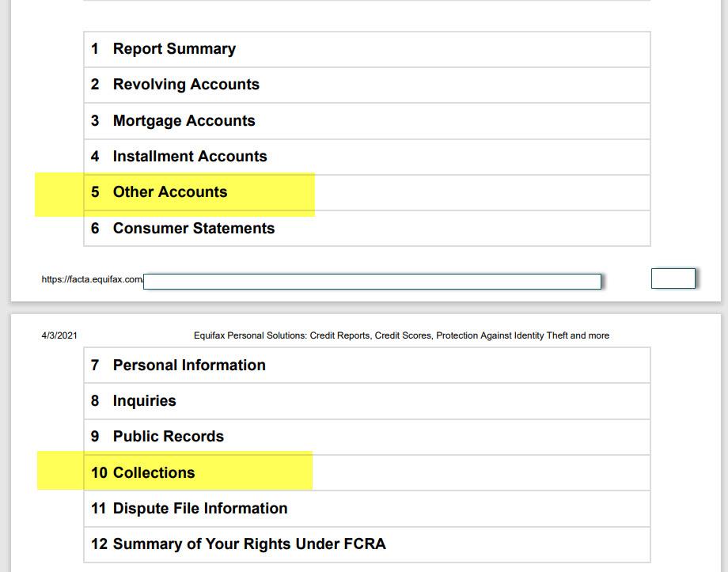The image size is (728, 572).
Task: Select the Revolving Accounts row
Action: tap(367, 85)
